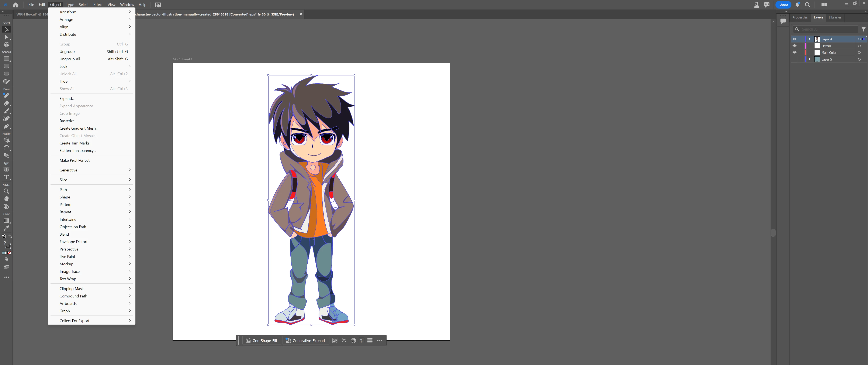Select the Eyedropper tool
Image resolution: width=868 pixels, height=365 pixels.
coord(6,228)
